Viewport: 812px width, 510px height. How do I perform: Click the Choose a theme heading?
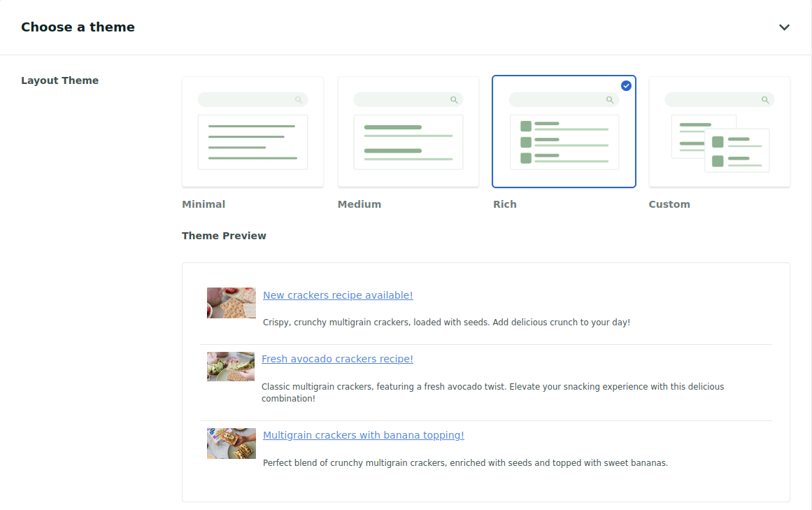click(x=78, y=27)
